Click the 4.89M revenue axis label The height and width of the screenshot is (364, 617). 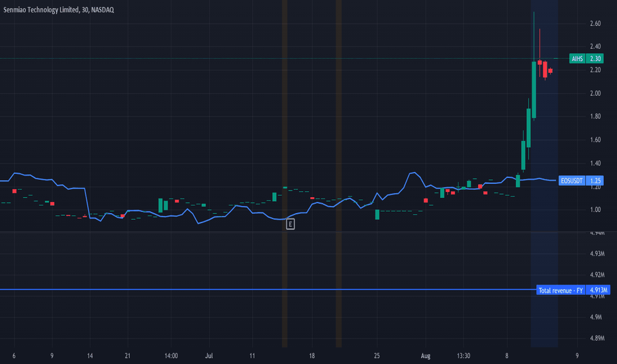pyautogui.click(x=597, y=338)
